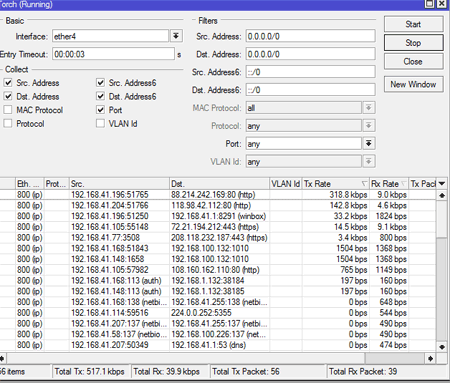The height and width of the screenshot is (383, 450).
Task: Enable the MAC Protocol collect checkbox
Action: [x=8, y=110]
